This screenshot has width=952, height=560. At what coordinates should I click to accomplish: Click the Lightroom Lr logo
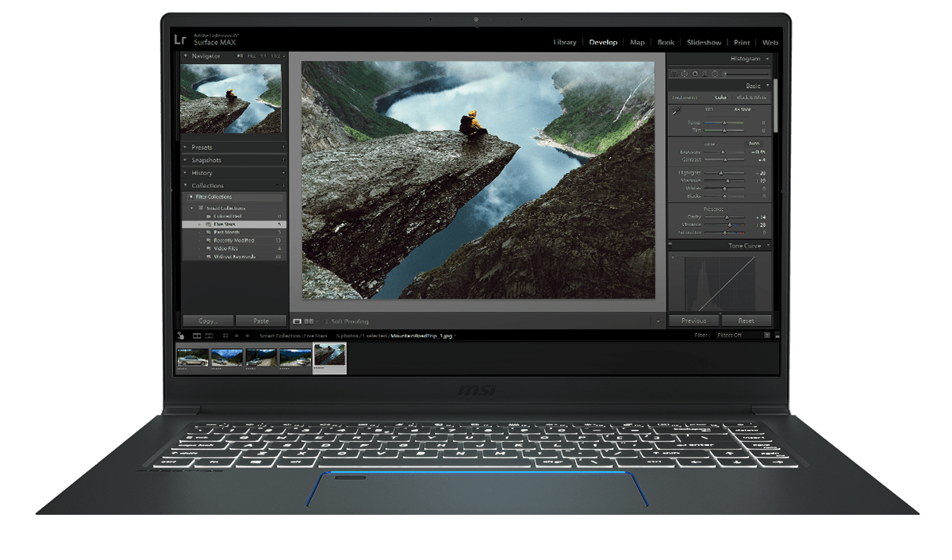pyautogui.click(x=180, y=40)
